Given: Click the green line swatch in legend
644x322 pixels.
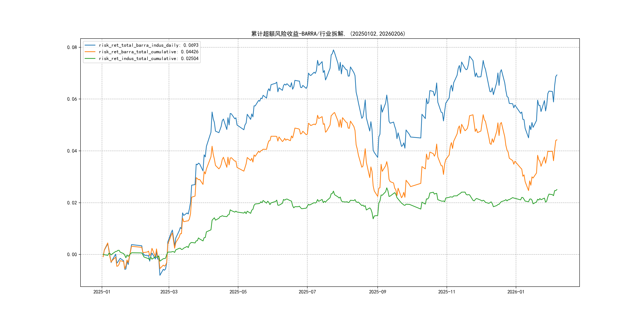Looking at the screenshot, I should (90, 58).
